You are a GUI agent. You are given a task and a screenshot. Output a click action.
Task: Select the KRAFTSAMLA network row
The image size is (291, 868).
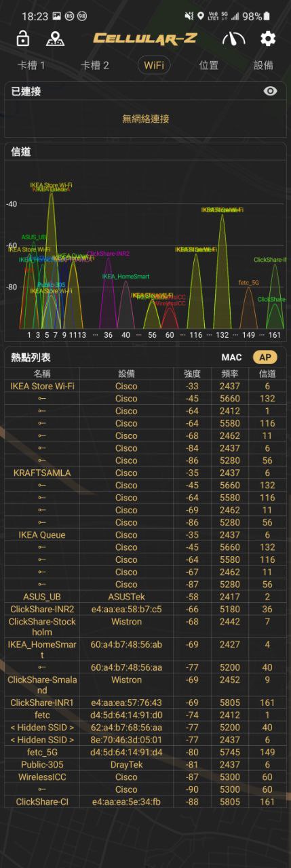pyautogui.click(x=145, y=473)
